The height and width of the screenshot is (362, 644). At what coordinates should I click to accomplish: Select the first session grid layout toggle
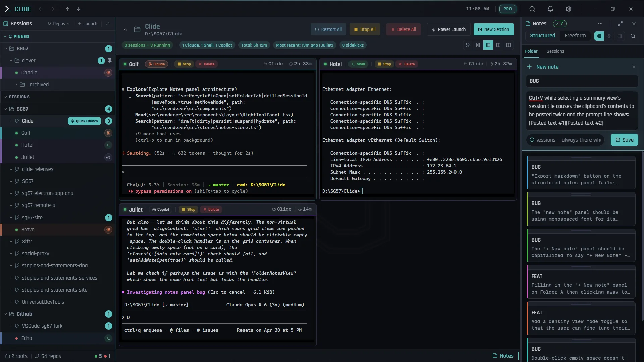tap(468, 45)
